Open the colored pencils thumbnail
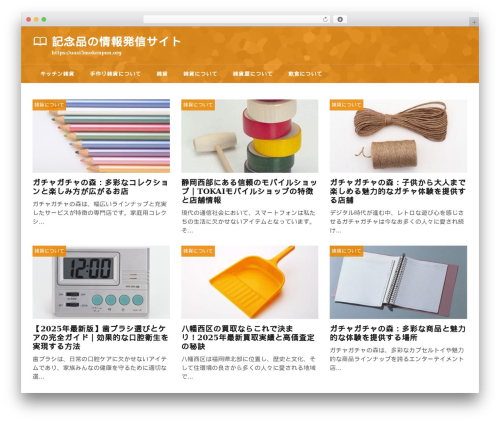The width and height of the screenshot is (500, 423). click(101, 136)
